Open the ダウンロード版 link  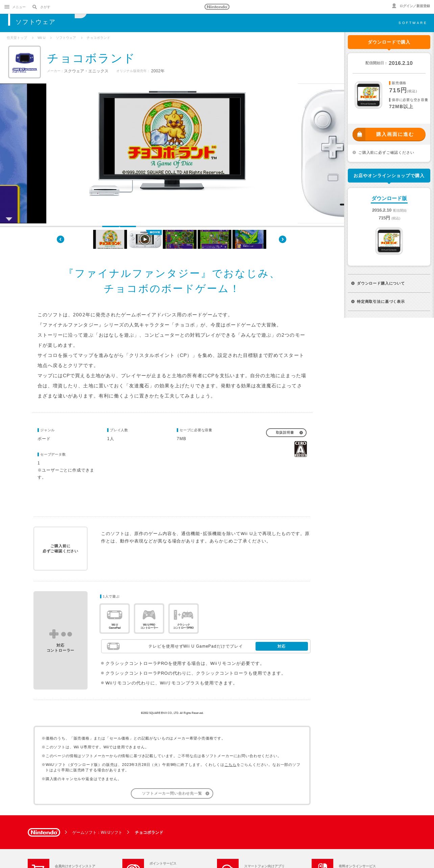(x=389, y=198)
